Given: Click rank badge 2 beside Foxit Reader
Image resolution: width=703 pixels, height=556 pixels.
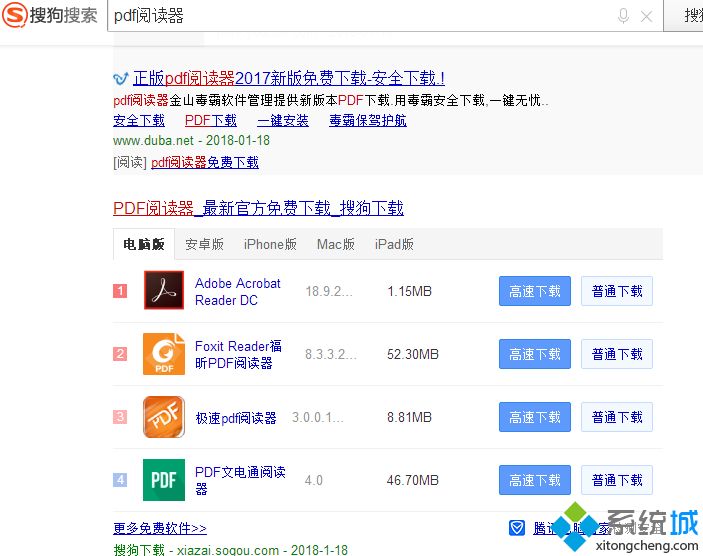Looking at the screenshot, I should tap(120, 354).
